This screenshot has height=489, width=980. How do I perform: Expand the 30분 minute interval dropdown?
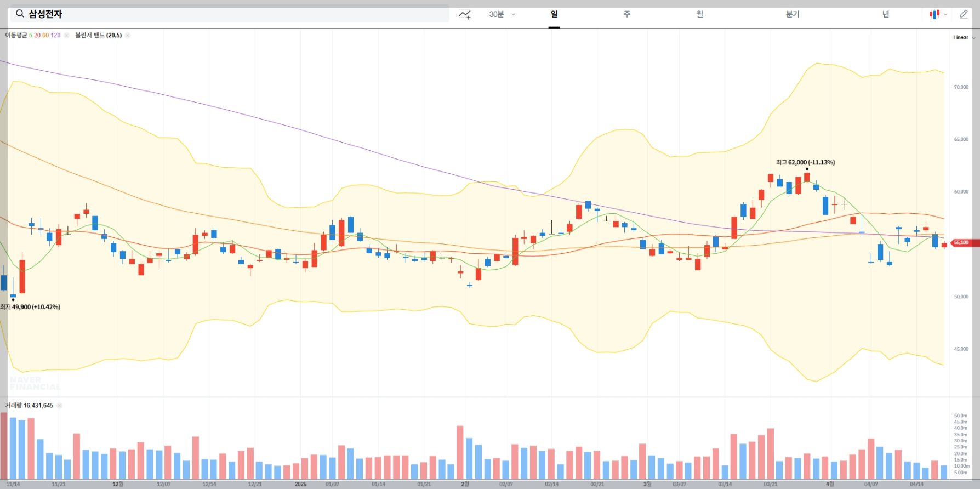(x=502, y=14)
